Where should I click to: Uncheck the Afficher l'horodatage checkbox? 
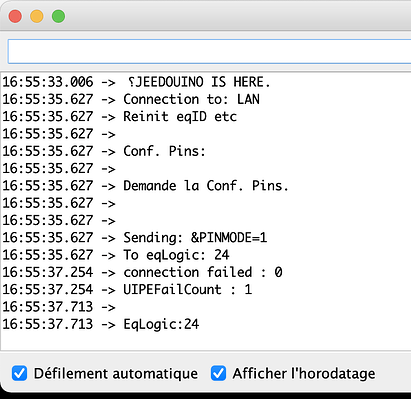[x=218, y=373]
